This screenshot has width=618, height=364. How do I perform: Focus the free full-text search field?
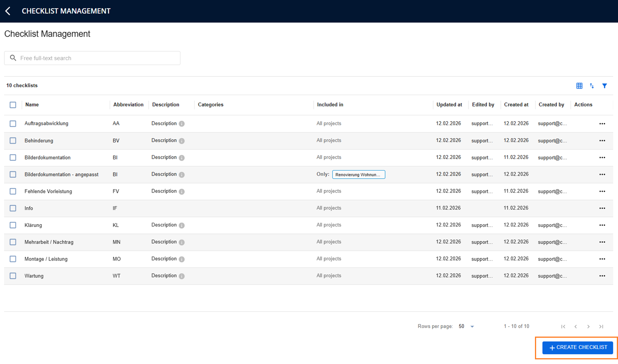click(x=92, y=58)
